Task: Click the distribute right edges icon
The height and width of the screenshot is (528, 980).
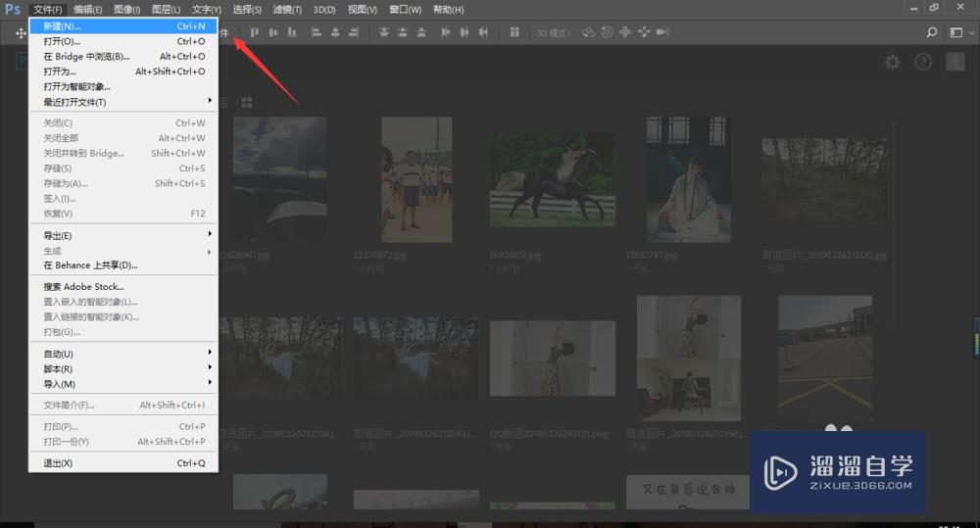Action: pyautogui.click(x=483, y=32)
